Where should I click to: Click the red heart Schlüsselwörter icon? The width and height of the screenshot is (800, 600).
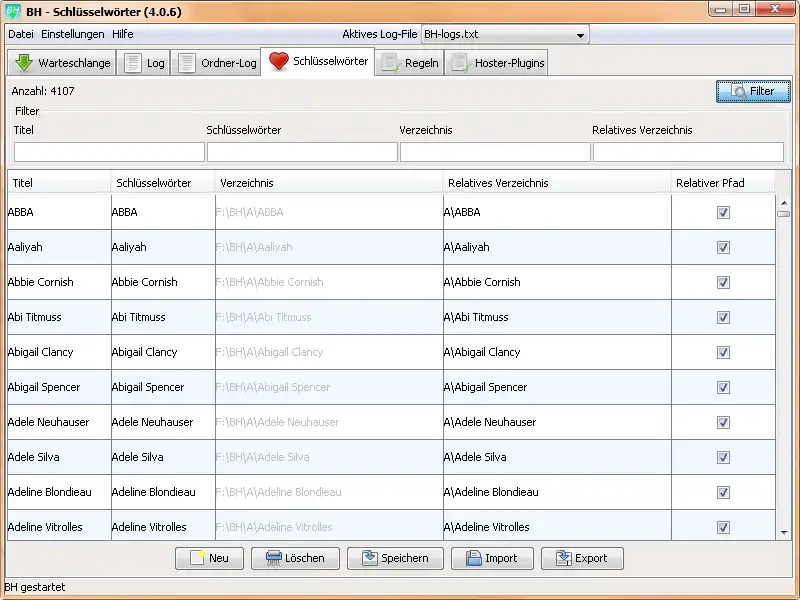(x=279, y=61)
